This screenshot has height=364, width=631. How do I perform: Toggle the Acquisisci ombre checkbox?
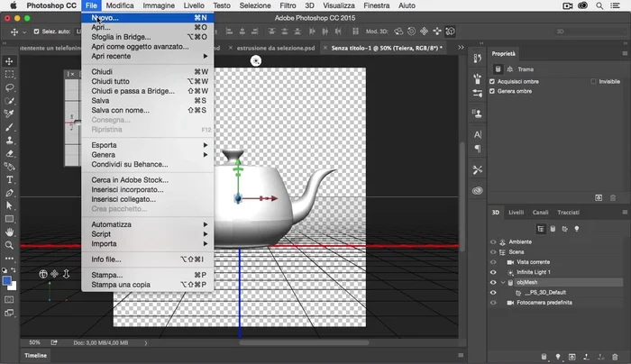[492, 81]
